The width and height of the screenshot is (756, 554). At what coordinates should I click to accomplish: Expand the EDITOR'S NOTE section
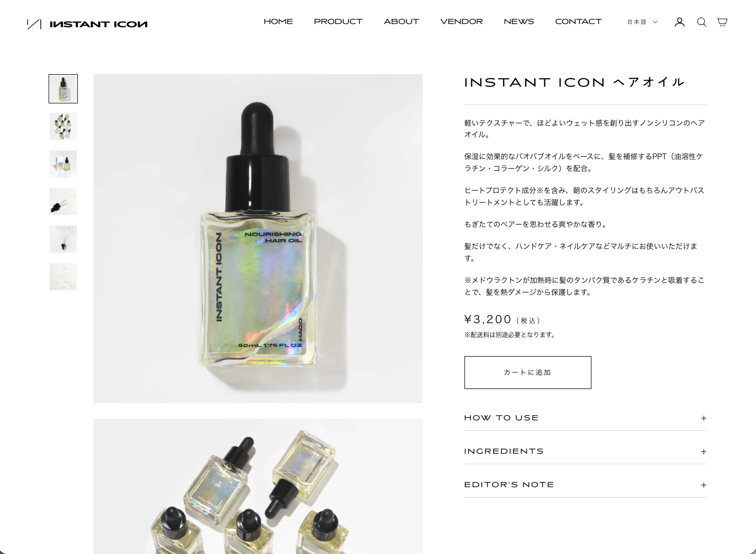[585, 485]
